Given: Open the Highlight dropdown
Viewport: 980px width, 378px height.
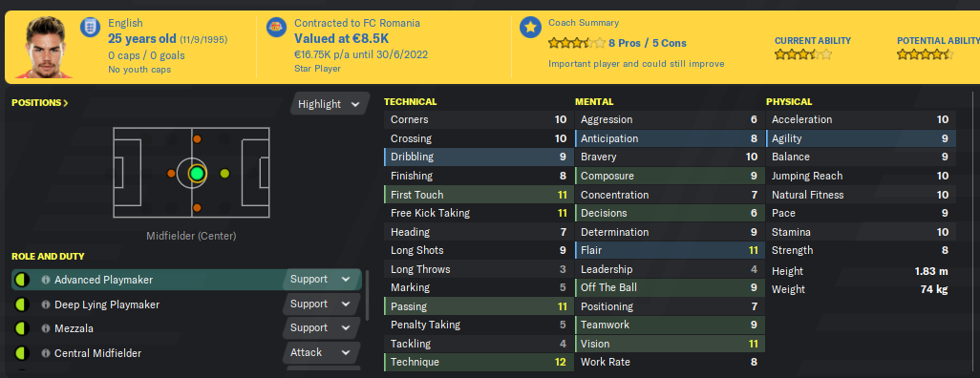Looking at the screenshot, I should tap(329, 104).
